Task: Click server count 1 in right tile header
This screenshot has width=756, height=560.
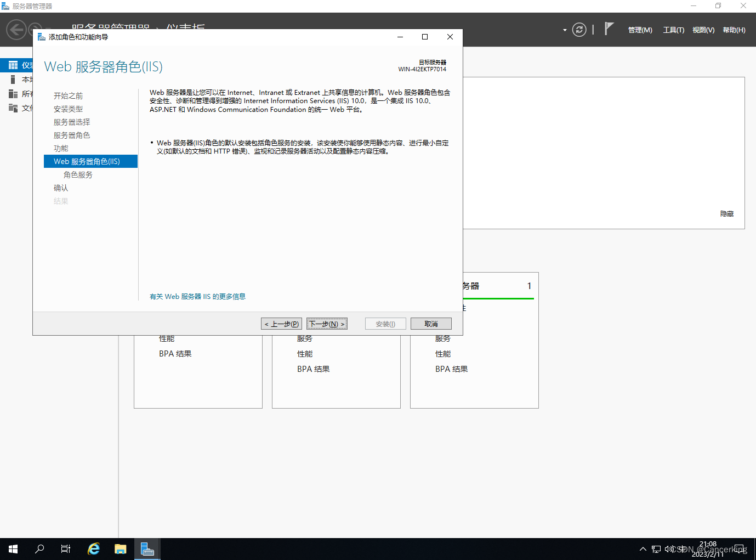Action: coord(529,286)
